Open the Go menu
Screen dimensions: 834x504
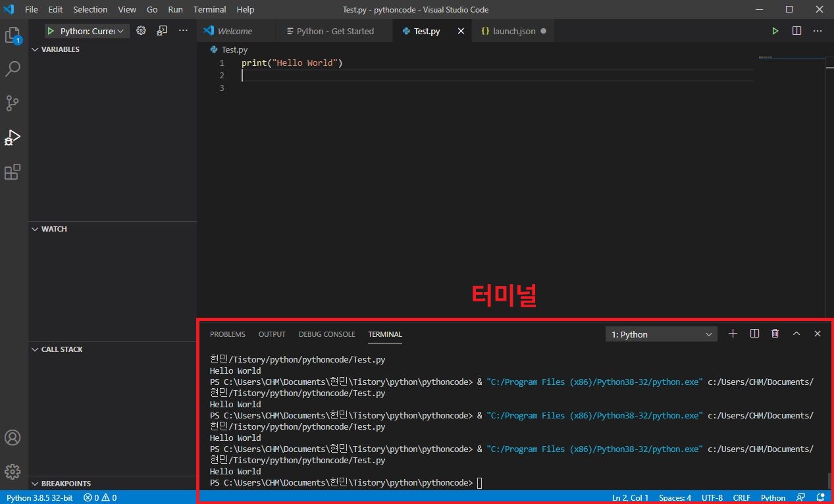pos(152,9)
